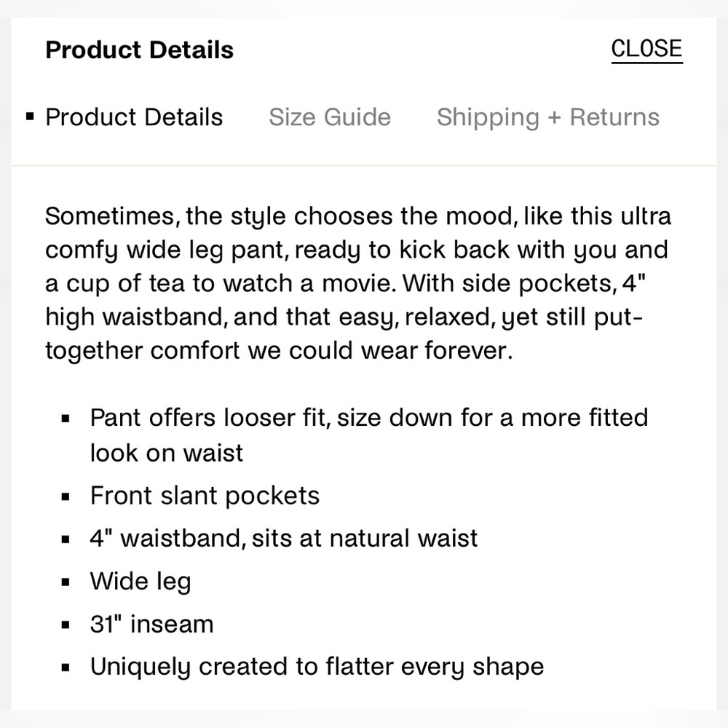This screenshot has height=728, width=728.
Task: Click the bullet before '4" waistband'
Action: [66, 539]
